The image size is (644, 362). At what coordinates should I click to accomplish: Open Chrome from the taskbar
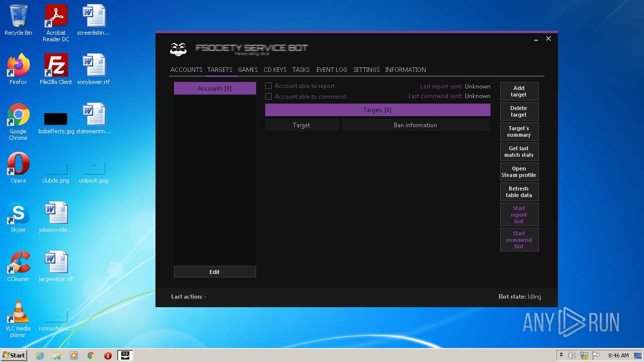91,355
